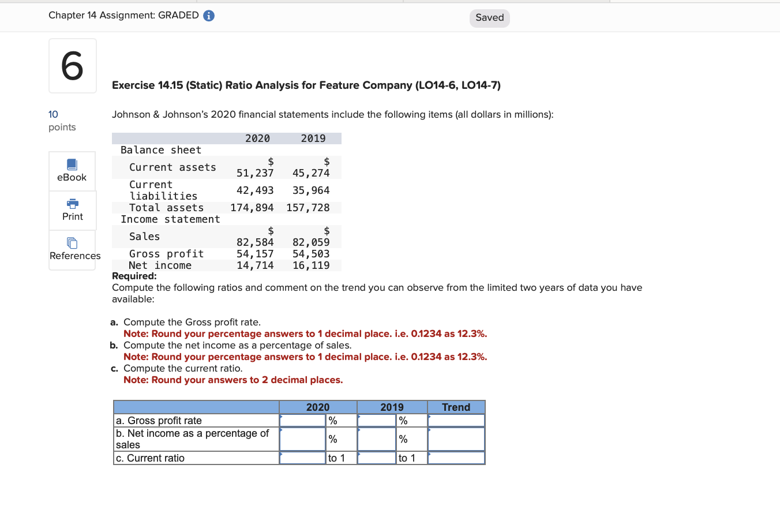Open the eBook resource
This screenshot has height=532, width=780.
click(72, 171)
